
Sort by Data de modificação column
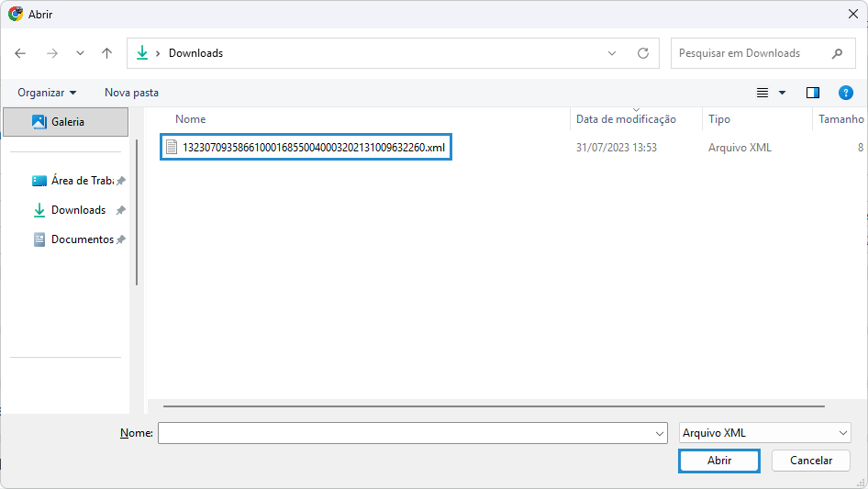626,119
